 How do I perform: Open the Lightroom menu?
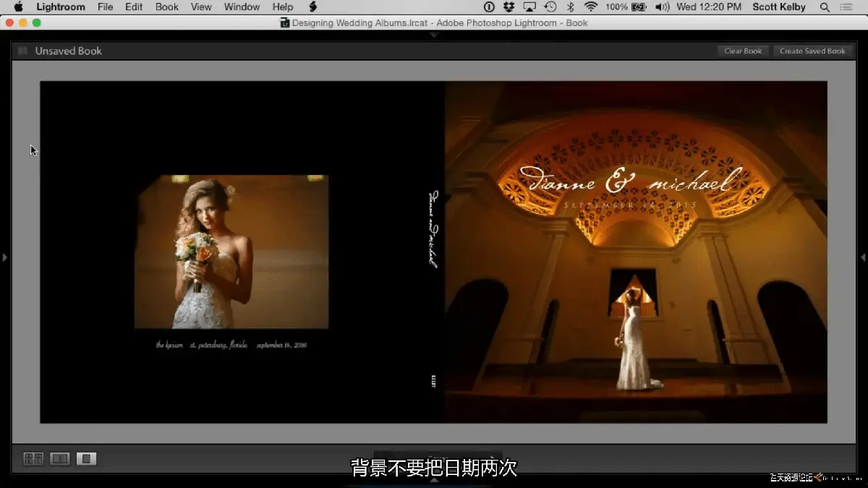click(x=61, y=7)
